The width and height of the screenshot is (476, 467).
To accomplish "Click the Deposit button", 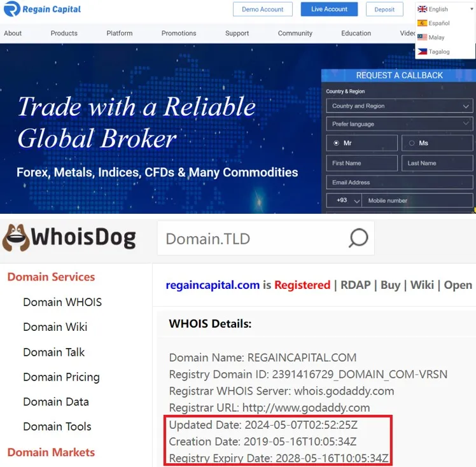I will (x=384, y=10).
